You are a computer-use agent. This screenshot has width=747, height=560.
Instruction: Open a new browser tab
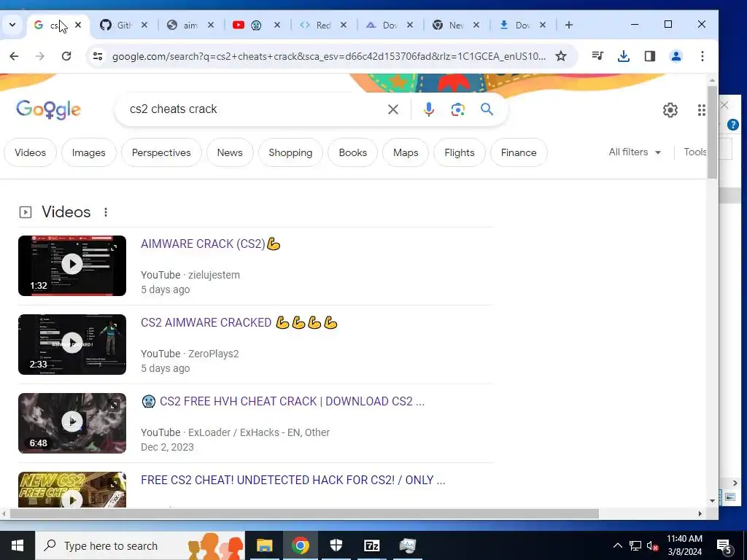pyautogui.click(x=569, y=25)
